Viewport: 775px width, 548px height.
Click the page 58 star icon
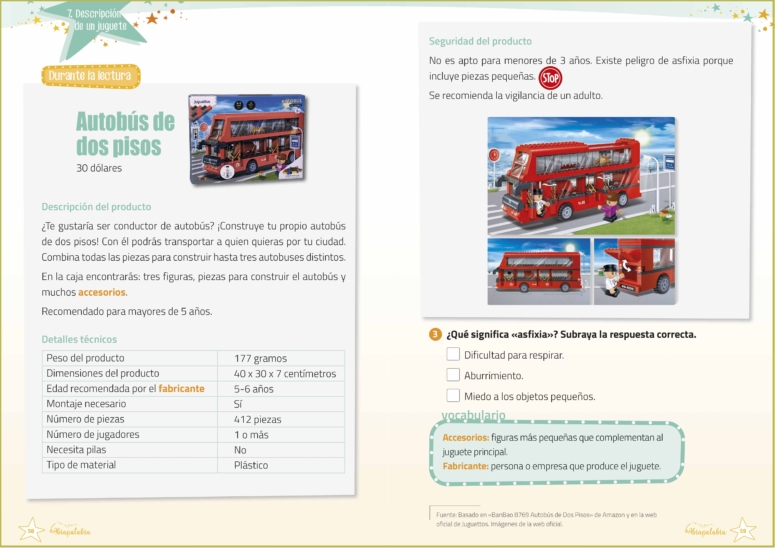[x=31, y=530]
